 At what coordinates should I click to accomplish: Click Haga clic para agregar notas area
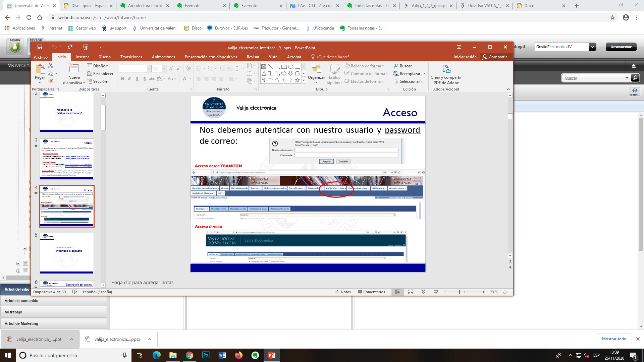pyautogui.click(x=142, y=283)
